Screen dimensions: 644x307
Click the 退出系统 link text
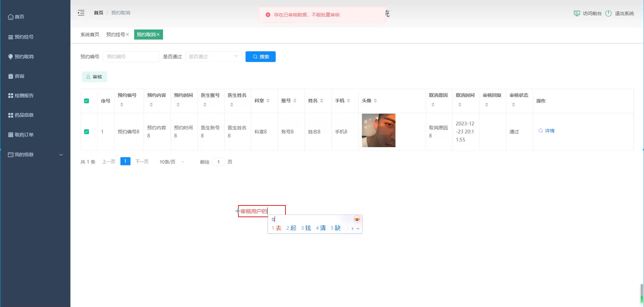(624, 13)
